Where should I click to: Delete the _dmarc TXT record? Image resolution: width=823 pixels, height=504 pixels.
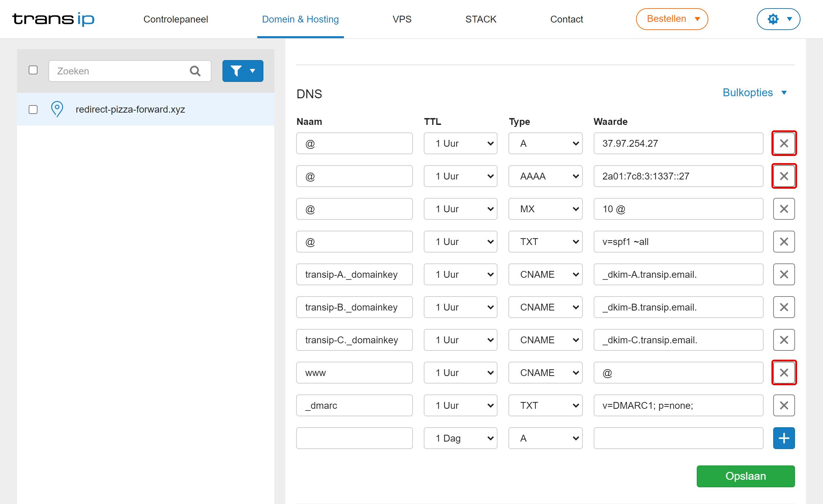click(784, 405)
